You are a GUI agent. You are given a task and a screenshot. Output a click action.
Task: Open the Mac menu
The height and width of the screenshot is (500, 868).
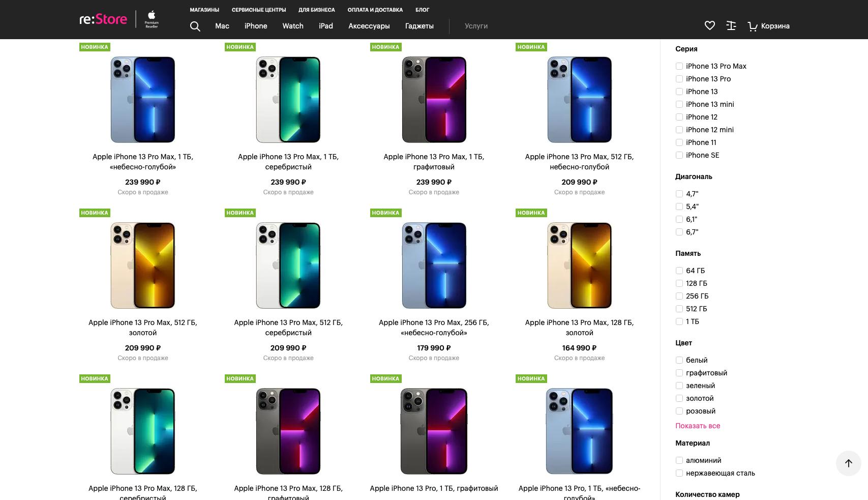point(222,26)
